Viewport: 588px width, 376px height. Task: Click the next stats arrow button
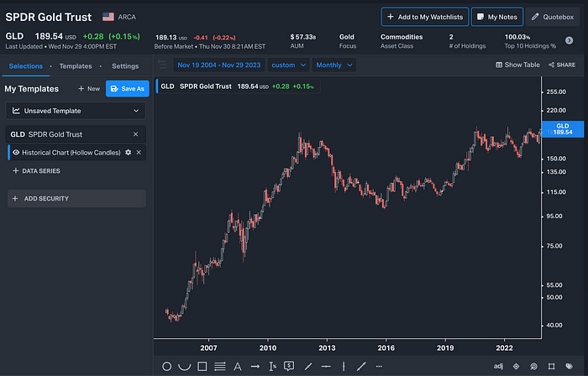pos(569,40)
